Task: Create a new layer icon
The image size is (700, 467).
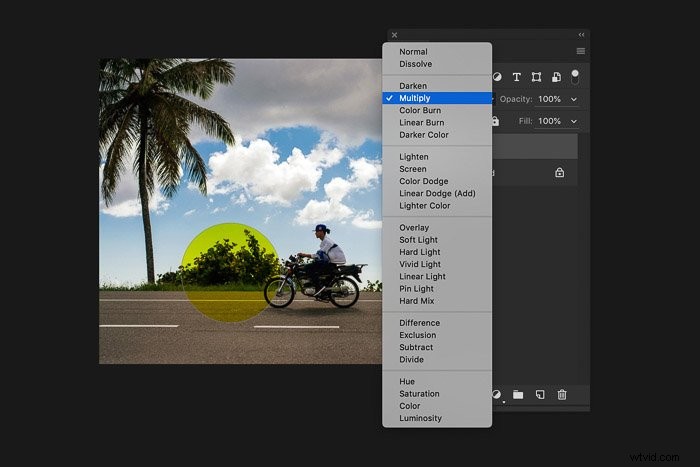Action: (x=540, y=395)
